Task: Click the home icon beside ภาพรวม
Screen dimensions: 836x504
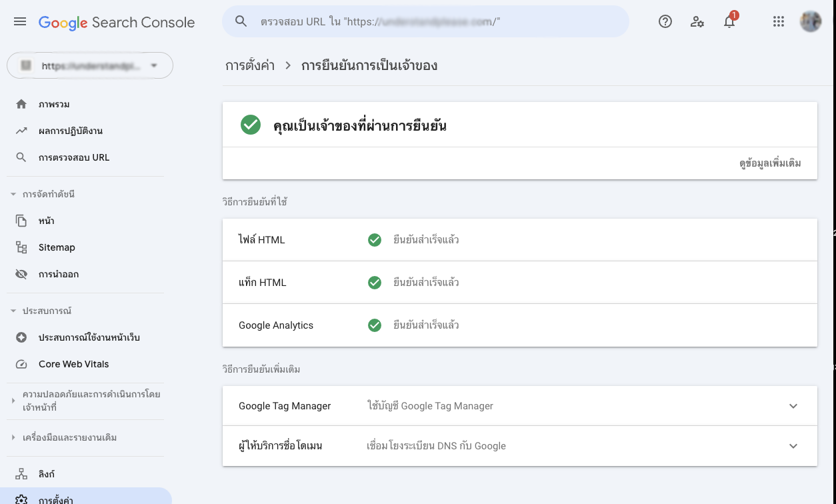Action: coord(21,104)
